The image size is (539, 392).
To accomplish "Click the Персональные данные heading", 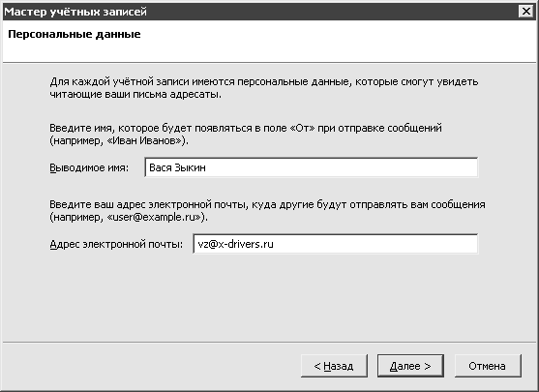I will click(x=75, y=34).
